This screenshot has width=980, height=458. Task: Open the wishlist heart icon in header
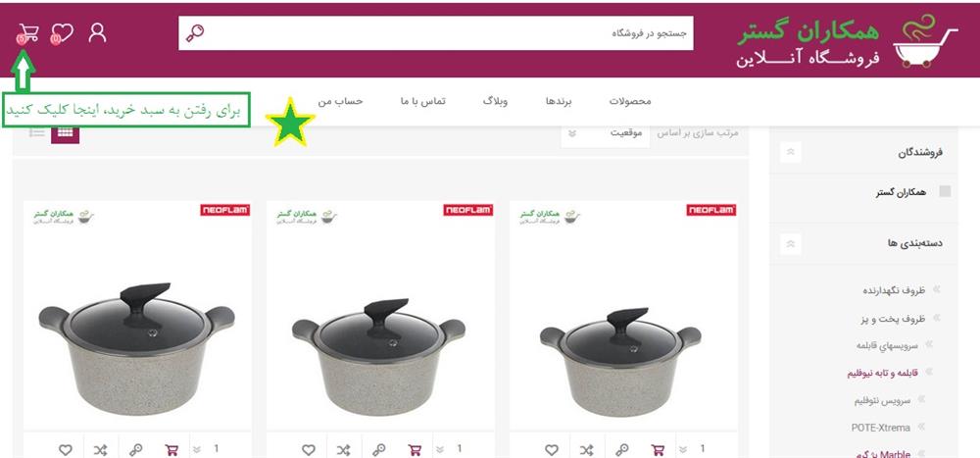tap(62, 33)
